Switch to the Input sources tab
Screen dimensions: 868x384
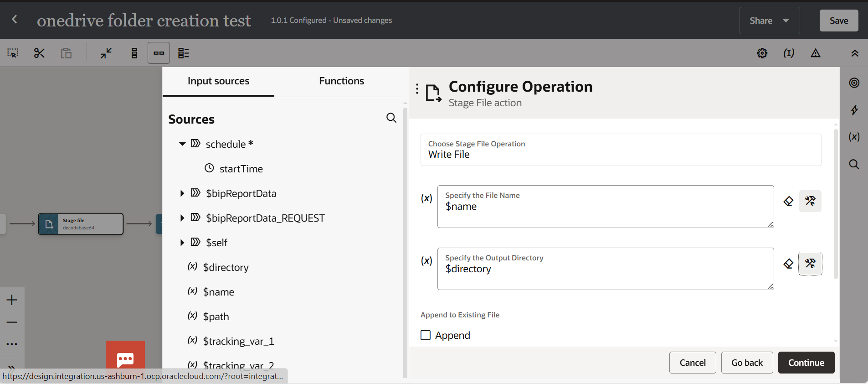coord(218,81)
